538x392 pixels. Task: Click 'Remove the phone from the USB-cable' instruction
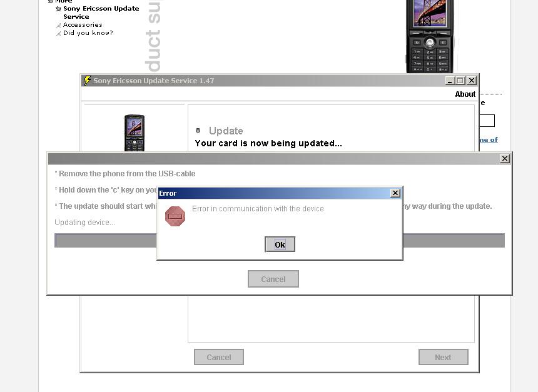125,174
